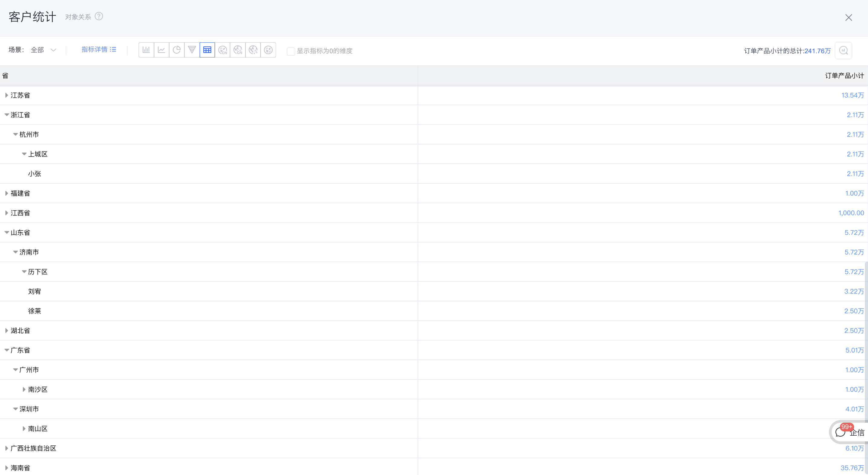Viewport: 868px width, 475px height.
Task: Expand 福建省 tree item
Action: (6, 193)
